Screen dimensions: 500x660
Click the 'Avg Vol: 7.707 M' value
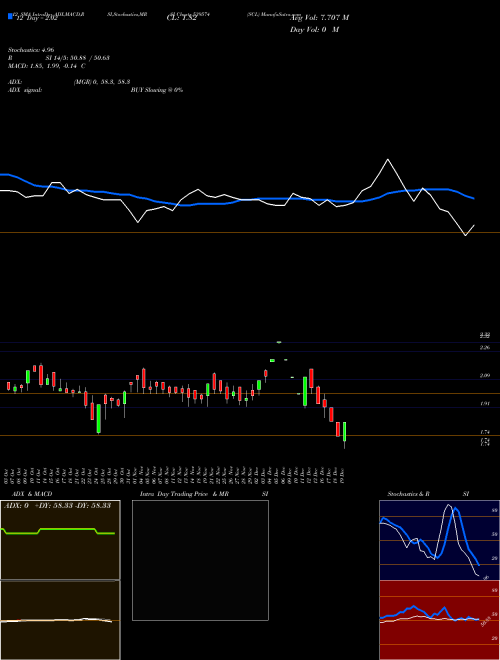(319, 18)
